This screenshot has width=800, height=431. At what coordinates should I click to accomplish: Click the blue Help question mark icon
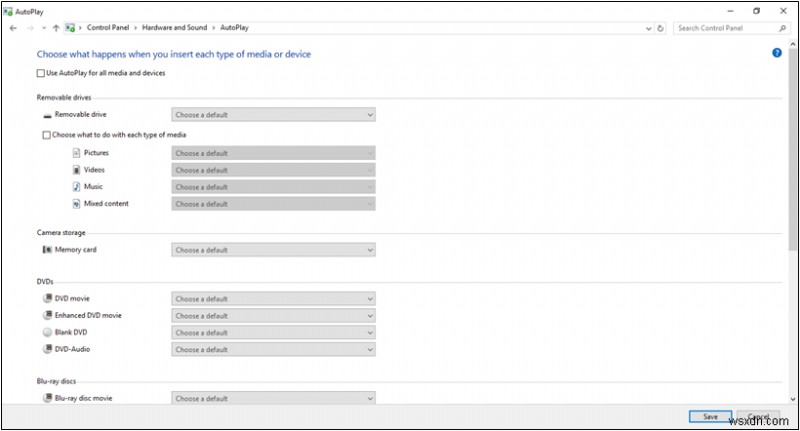777,52
